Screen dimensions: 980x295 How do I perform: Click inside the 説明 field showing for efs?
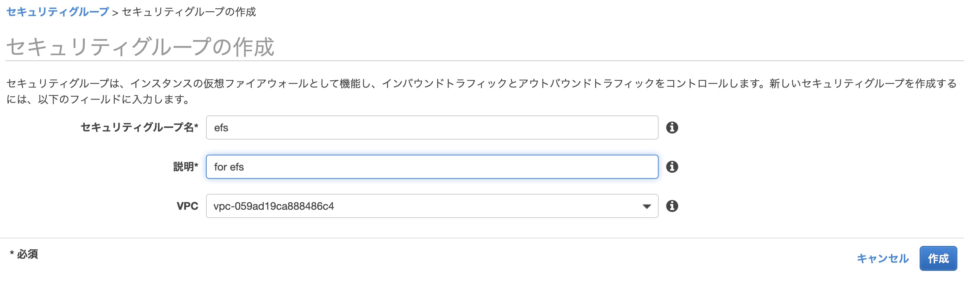[x=418, y=167]
